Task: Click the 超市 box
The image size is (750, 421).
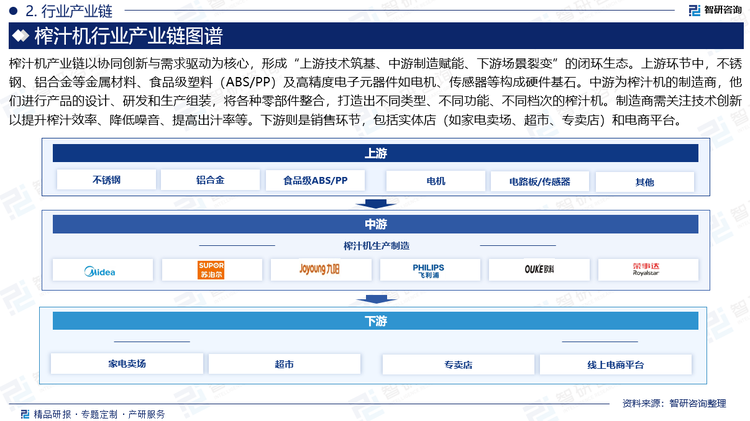Action: (x=284, y=364)
